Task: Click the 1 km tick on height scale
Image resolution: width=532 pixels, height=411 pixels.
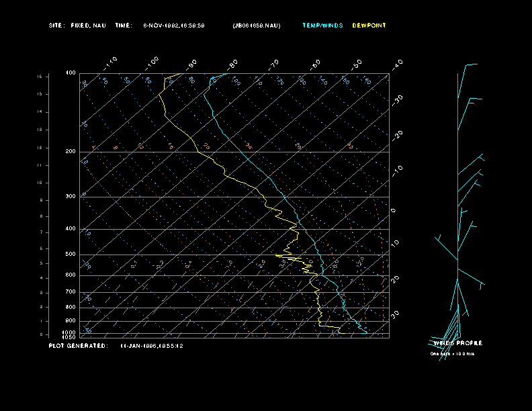Action: (42, 321)
